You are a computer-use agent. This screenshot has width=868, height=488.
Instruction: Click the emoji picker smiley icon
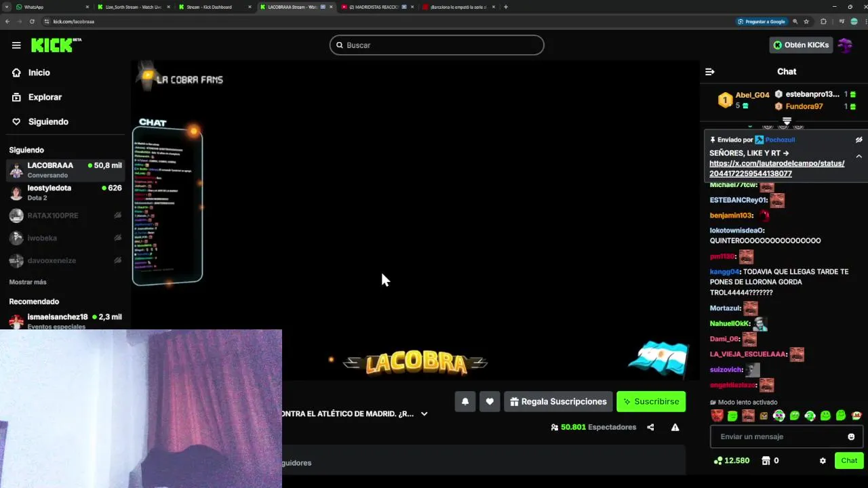(x=851, y=437)
